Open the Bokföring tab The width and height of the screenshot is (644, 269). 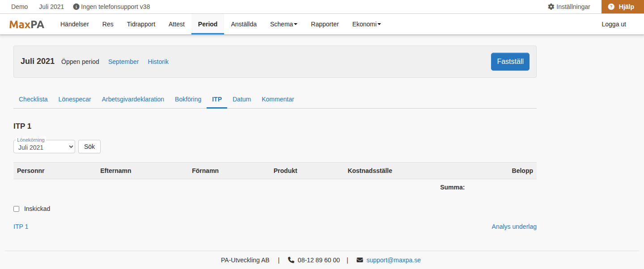click(x=188, y=99)
